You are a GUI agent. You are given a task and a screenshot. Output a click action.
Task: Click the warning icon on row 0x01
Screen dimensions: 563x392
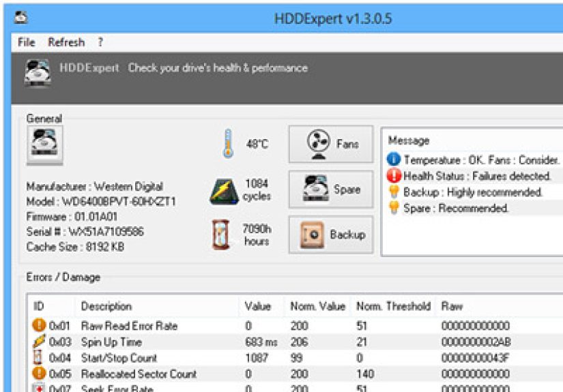tap(39, 325)
